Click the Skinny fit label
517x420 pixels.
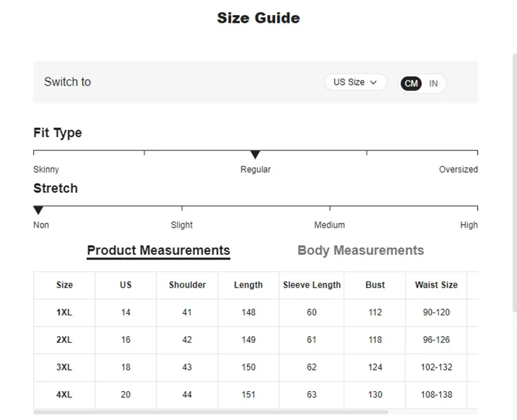click(x=46, y=169)
